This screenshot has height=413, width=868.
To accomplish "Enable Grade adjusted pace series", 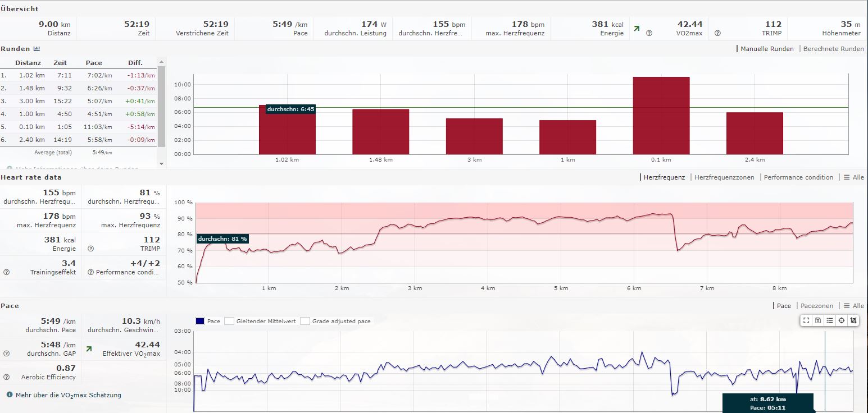I will coord(305,322).
